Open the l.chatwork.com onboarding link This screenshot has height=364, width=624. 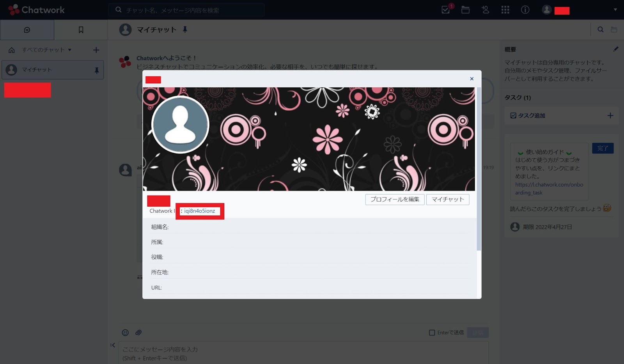[549, 189]
